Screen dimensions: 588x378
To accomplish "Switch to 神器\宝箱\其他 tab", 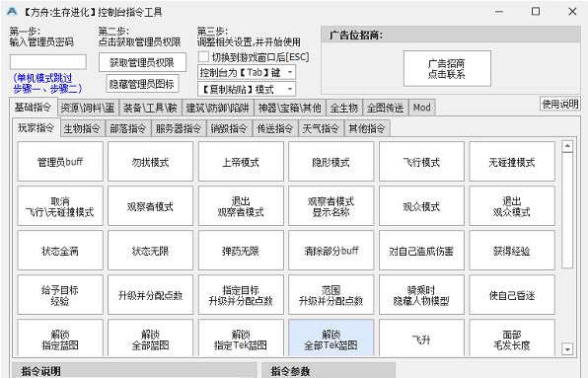I will click(289, 108).
